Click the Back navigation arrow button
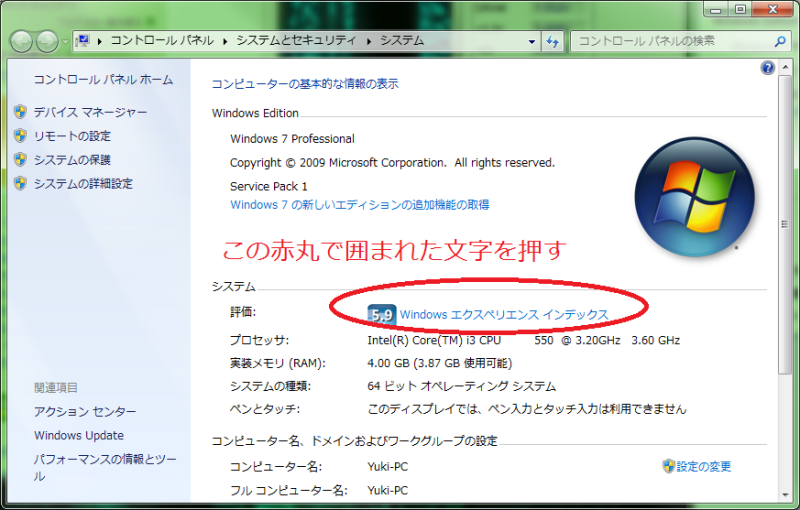Image resolution: width=800 pixels, height=510 pixels. point(22,41)
